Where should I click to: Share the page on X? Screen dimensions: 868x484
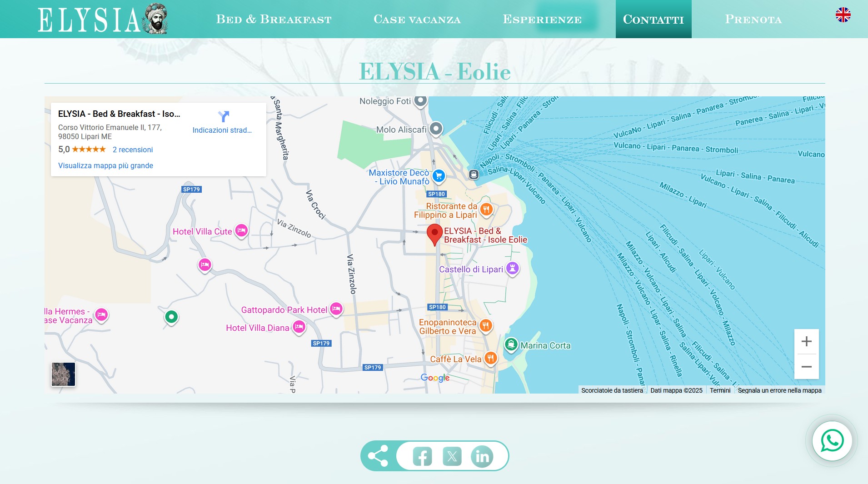click(452, 456)
